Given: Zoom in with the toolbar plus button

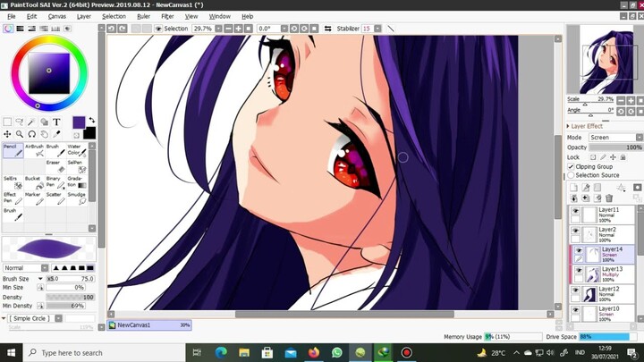Looking at the screenshot, I should (238, 29).
